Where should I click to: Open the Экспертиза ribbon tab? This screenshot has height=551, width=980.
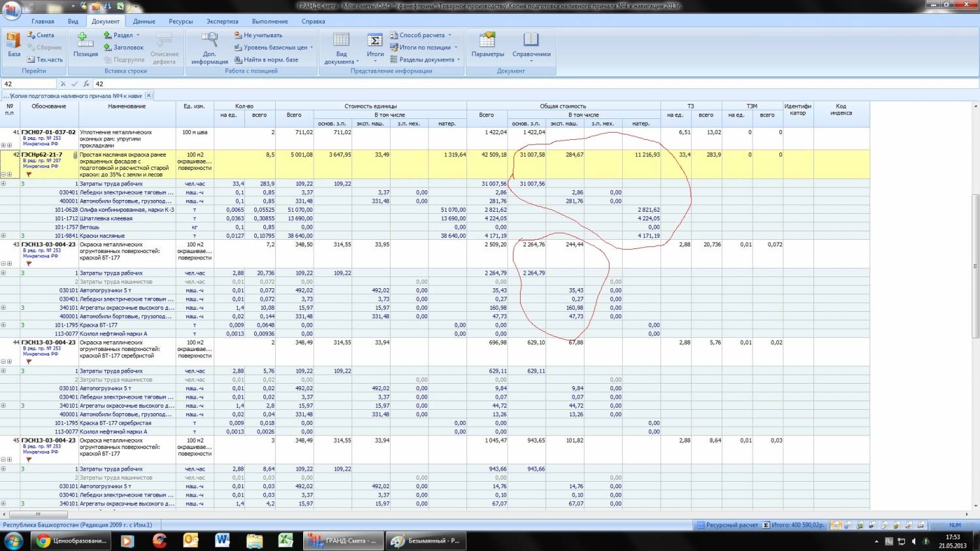point(222,21)
